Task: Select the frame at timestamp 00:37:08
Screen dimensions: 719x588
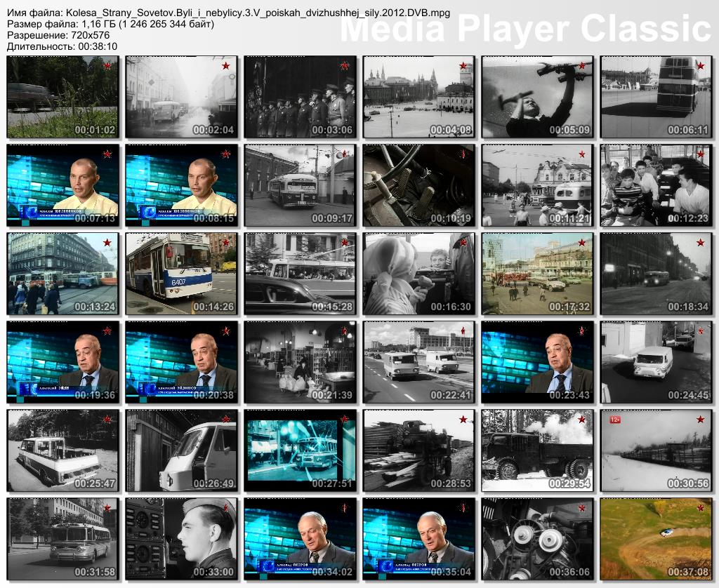Action: (657, 540)
